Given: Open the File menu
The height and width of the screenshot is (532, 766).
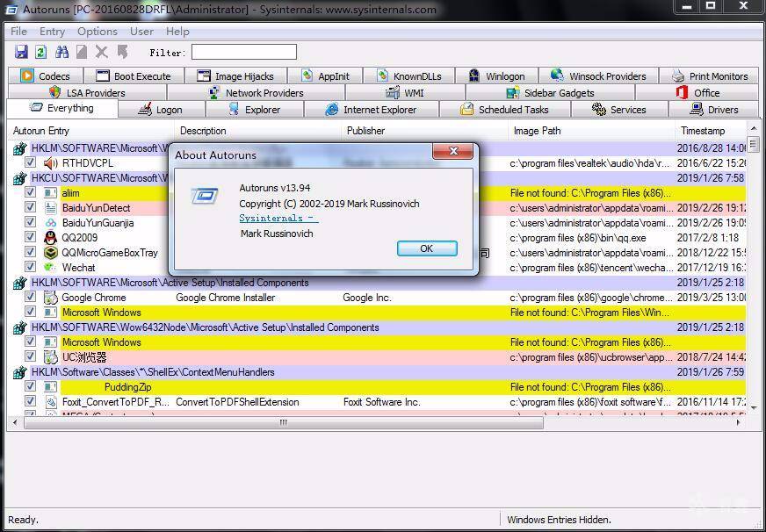Looking at the screenshot, I should click(18, 32).
